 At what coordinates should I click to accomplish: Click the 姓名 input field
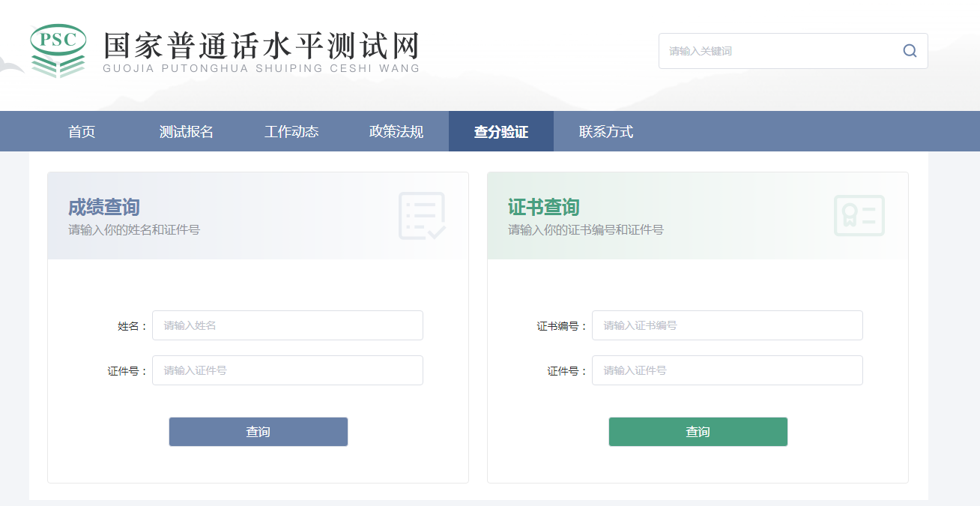pos(288,325)
